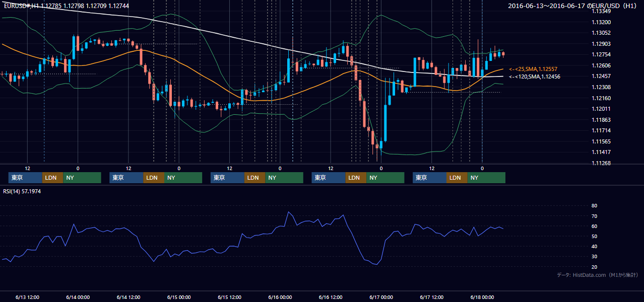Click the NY session block above 6/18 00:00
Viewport: 644px width, 302px height.
pyautogui.click(x=486, y=178)
